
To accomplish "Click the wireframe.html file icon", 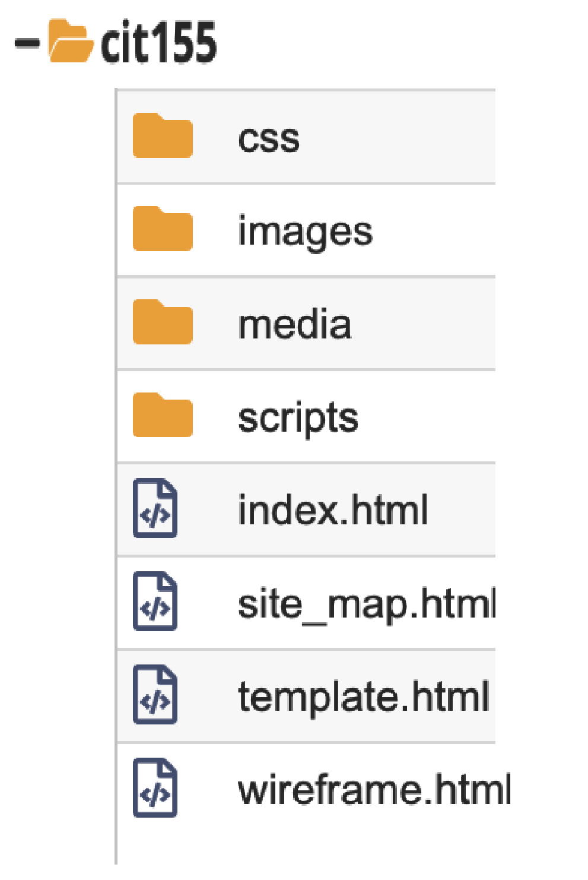I will [x=155, y=788].
